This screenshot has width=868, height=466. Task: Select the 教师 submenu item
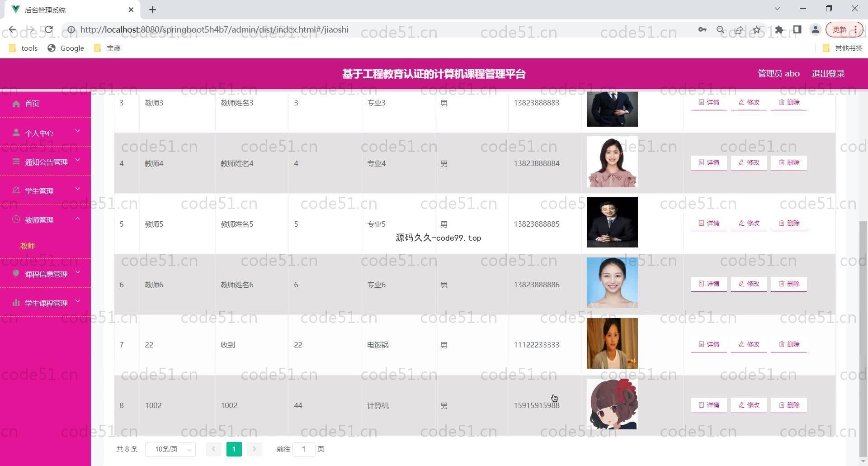click(x=28, y=246)
